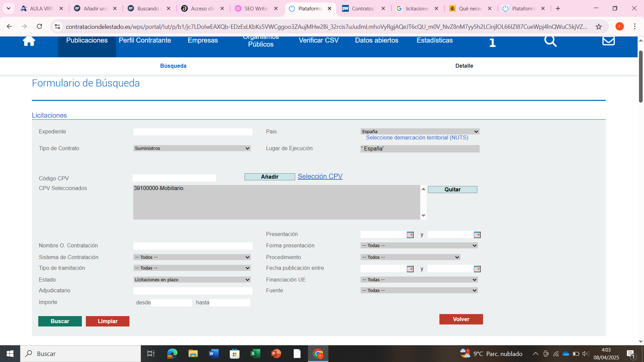This screenshot has height=362, width=644.
Task: Expand the Pais dropdown set to España
Action: tap(420, 131)
